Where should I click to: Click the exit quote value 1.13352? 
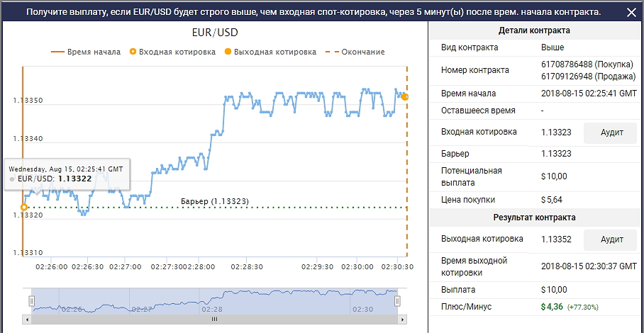pos(557,239)
